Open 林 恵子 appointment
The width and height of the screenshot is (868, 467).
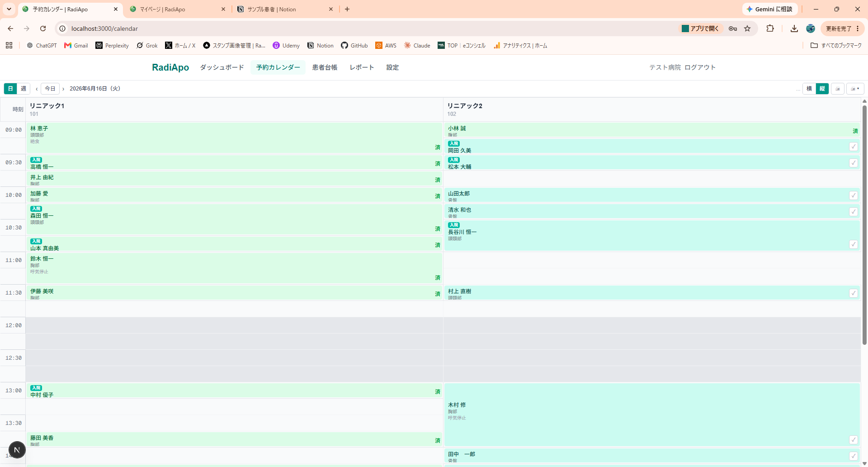234,138
